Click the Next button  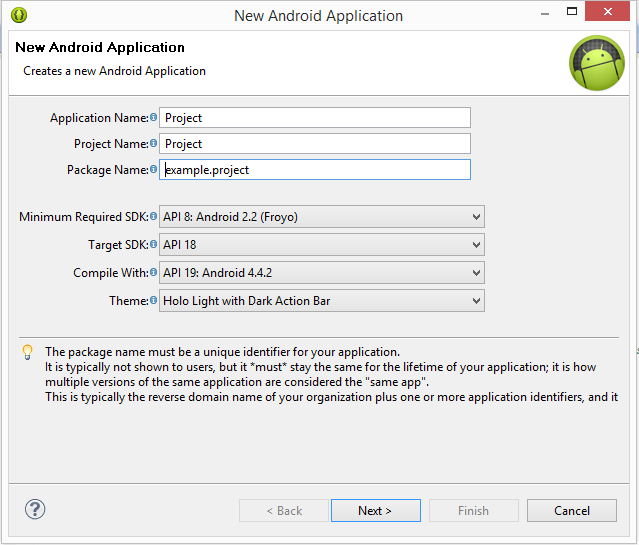pos(376,510)
